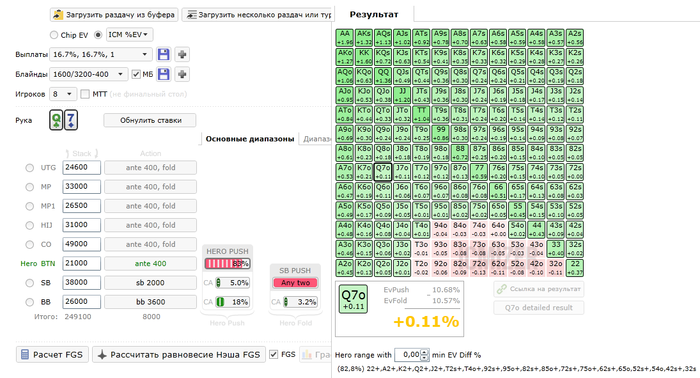
Task: Click the Обнулить ставки button
Action: (x=150, y=120)
